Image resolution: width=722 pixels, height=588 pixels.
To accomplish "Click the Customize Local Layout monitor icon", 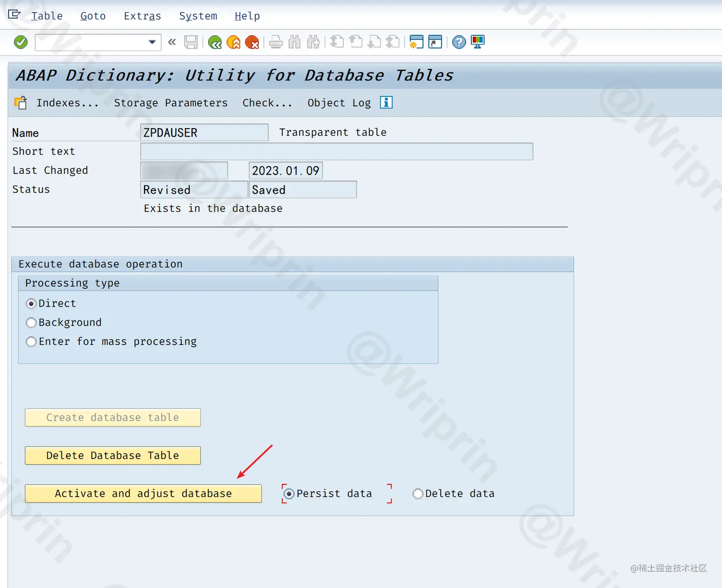I will coord(478,42).
